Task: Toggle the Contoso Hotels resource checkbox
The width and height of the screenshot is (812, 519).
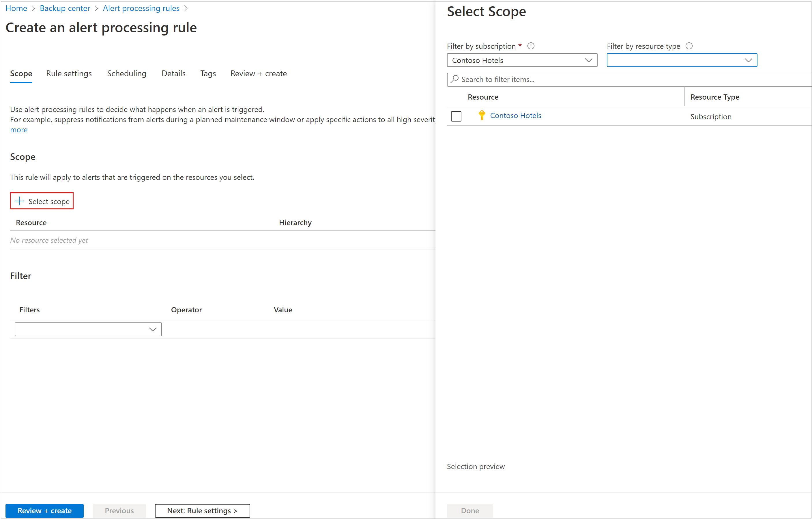Action: click(456, 116)
